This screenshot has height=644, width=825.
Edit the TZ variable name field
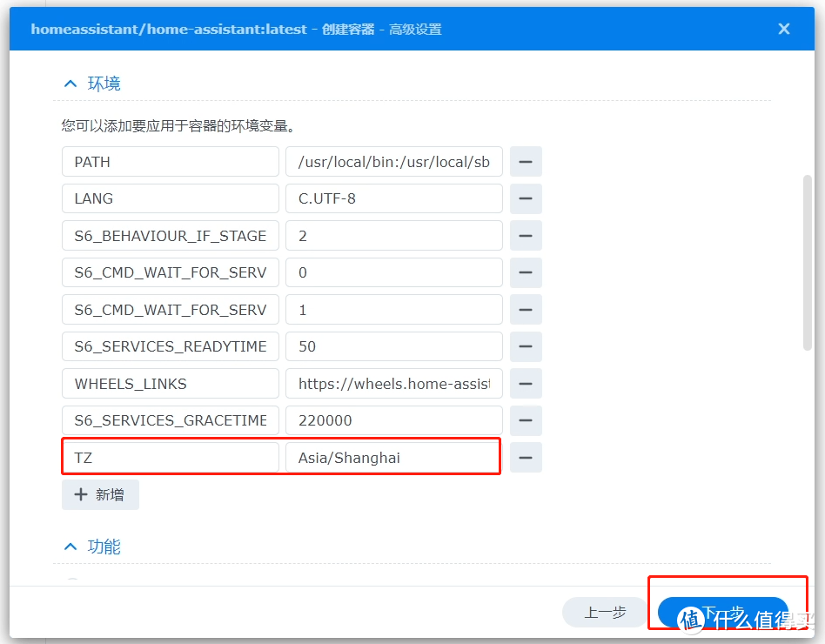pos(170,457)
